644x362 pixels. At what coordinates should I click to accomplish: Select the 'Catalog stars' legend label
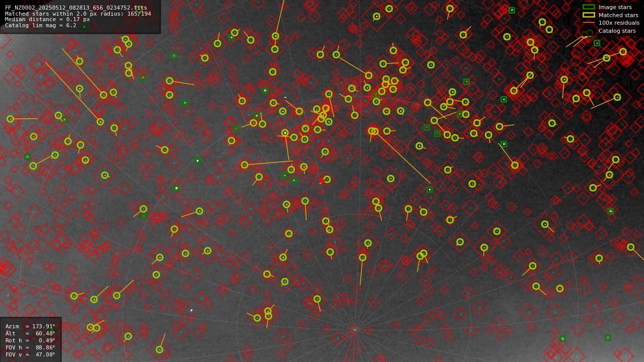617,31
